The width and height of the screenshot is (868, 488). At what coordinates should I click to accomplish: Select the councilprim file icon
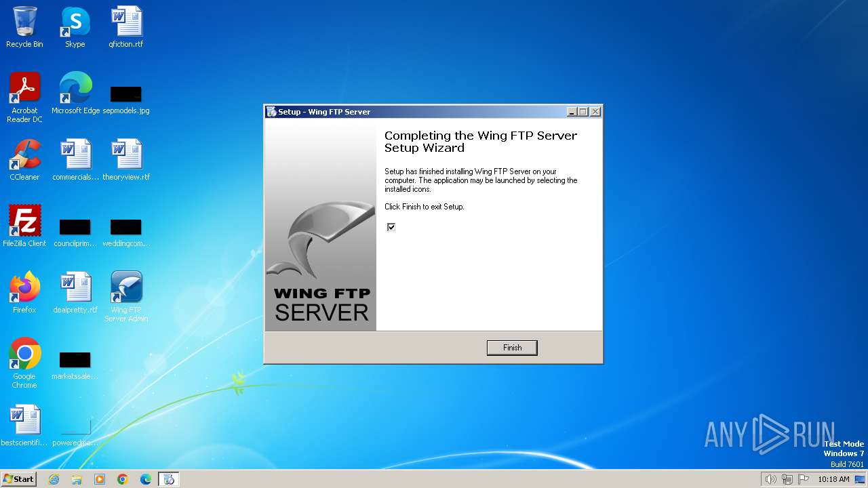point(75,232)
